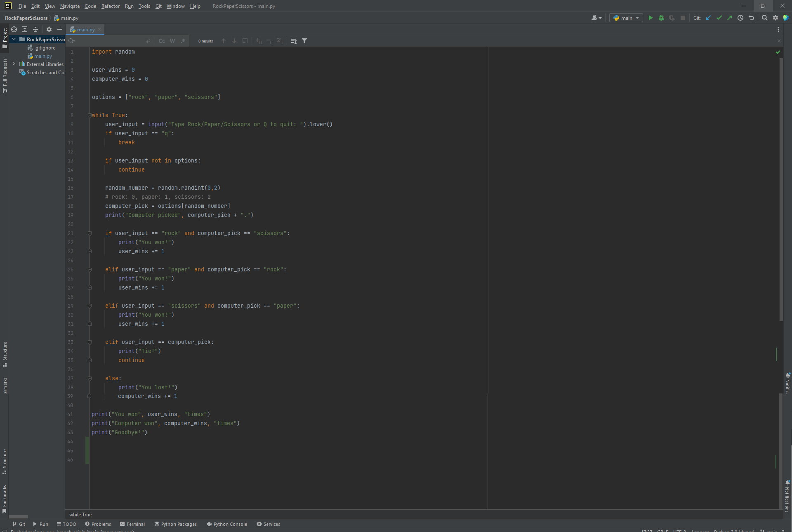Go to previous search occurrence arrow
Image resolution: width=792 pixels, height=532 pixels.
224,41
